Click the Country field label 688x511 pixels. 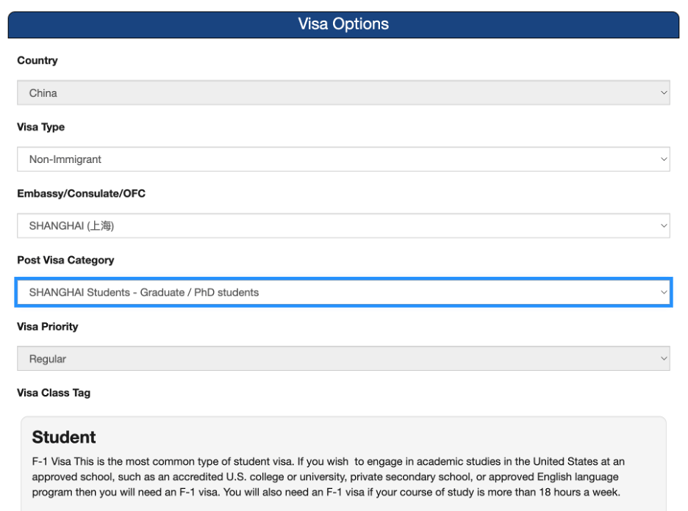tap(37, 61)
